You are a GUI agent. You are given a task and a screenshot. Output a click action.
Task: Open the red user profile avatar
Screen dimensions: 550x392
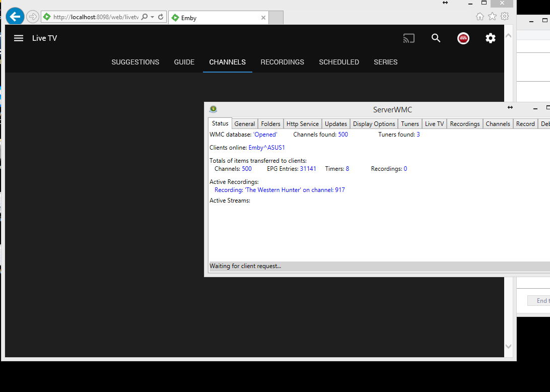point(463,38)
